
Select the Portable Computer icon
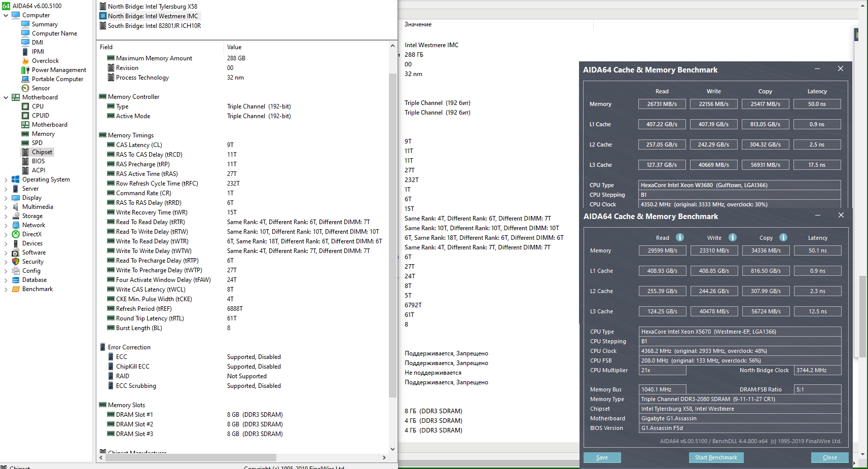[25, 79]
